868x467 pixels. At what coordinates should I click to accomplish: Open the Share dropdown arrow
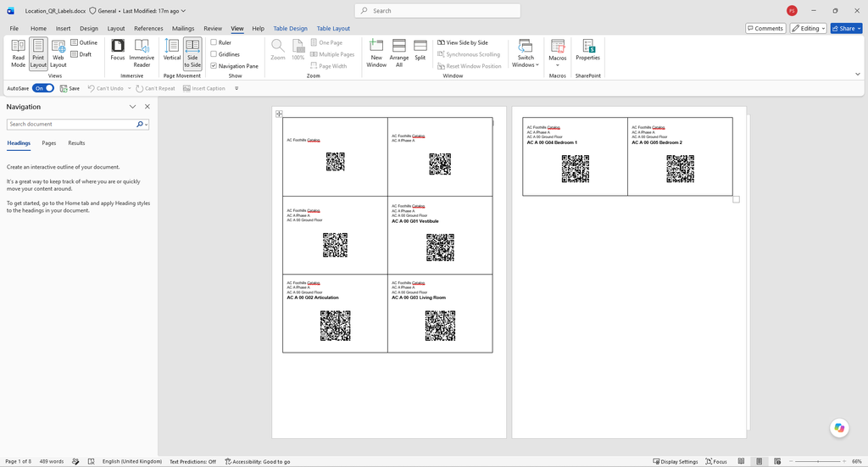pos(860,28)
